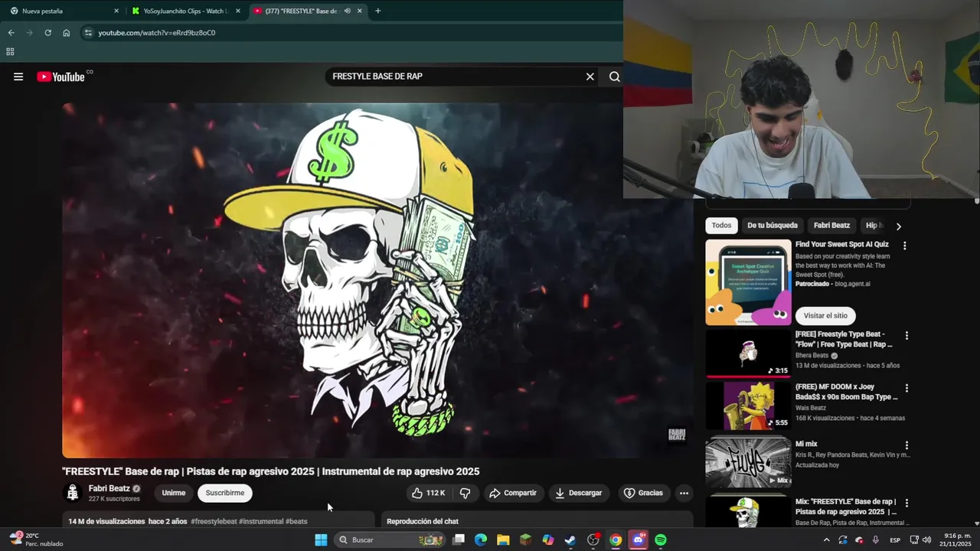Click the #instrumental hashtag
This screenshot has width=980, height=551.
coord(261,521)
